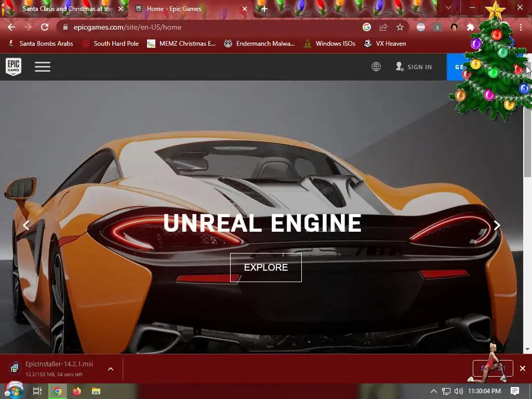This screenshot has width=532, height=399.
Task: Click the scrollbar down arrow
Action: [x=527, y=349]
